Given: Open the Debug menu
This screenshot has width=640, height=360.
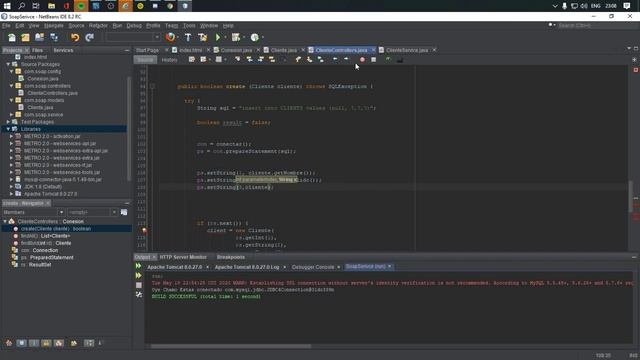Looking at the screenshot, I should pos(134,26).
